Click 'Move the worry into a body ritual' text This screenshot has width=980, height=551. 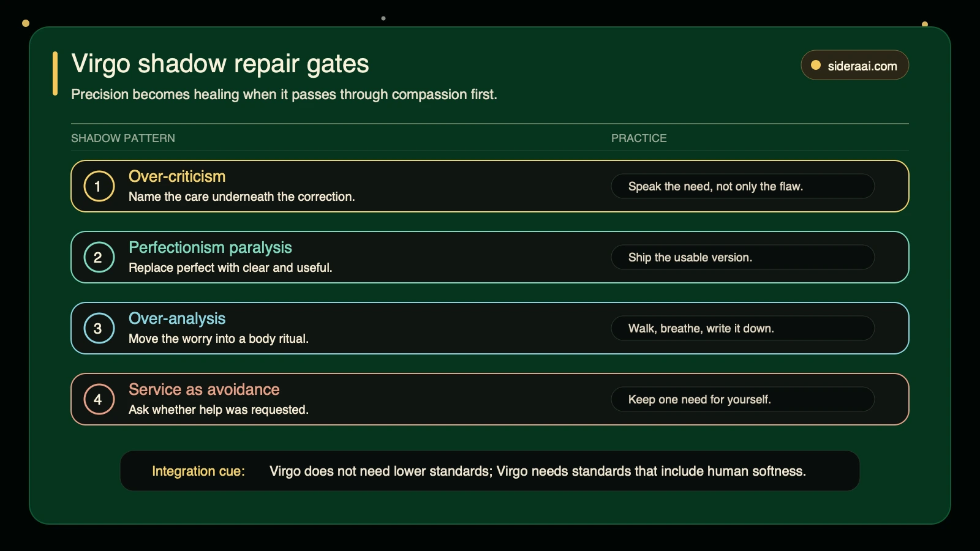click(219, 339)
